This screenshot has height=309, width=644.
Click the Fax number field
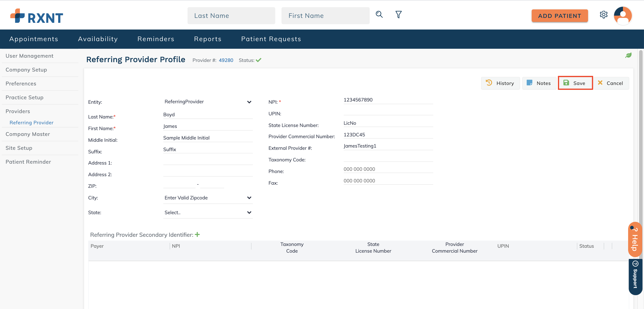click(388, 181)
